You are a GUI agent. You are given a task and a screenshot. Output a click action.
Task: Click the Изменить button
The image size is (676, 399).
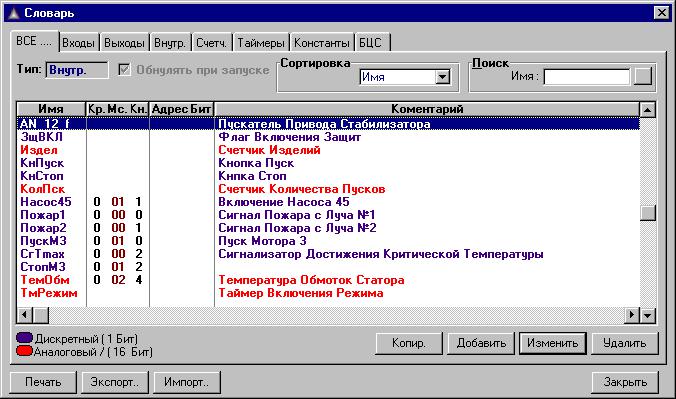pyautogui.click(x=553, y=343)
